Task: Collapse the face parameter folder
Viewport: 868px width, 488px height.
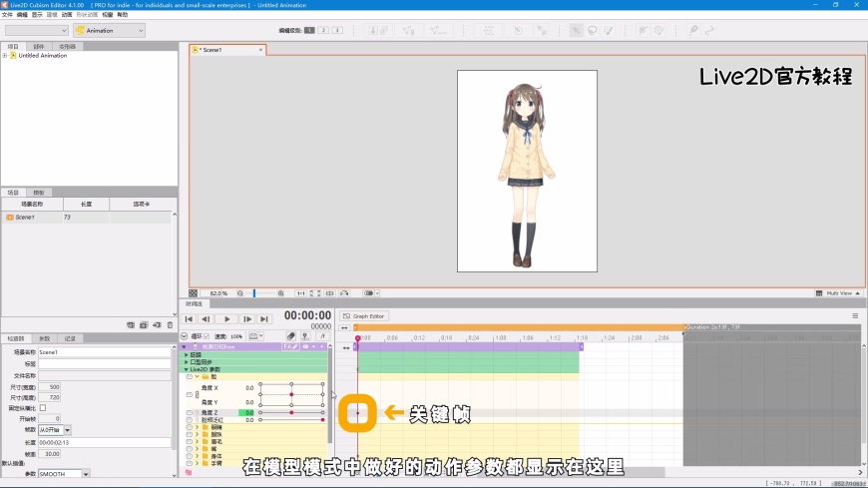Action: (x=198, y=376)
